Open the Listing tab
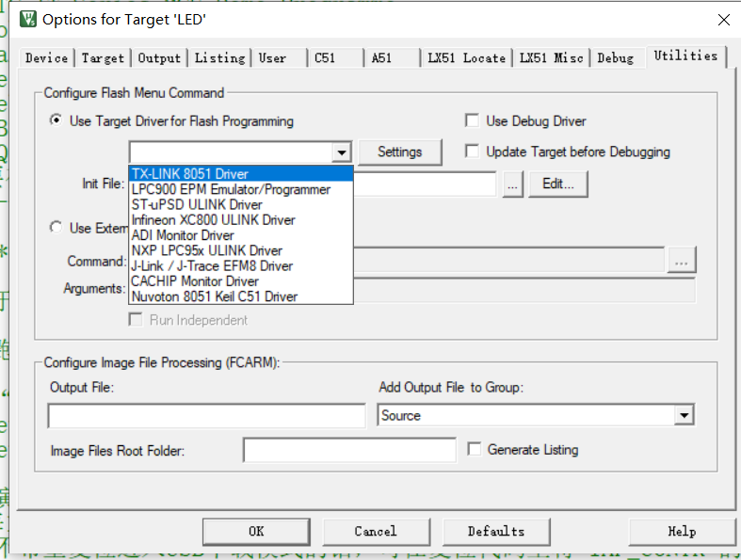 point(219,58)
